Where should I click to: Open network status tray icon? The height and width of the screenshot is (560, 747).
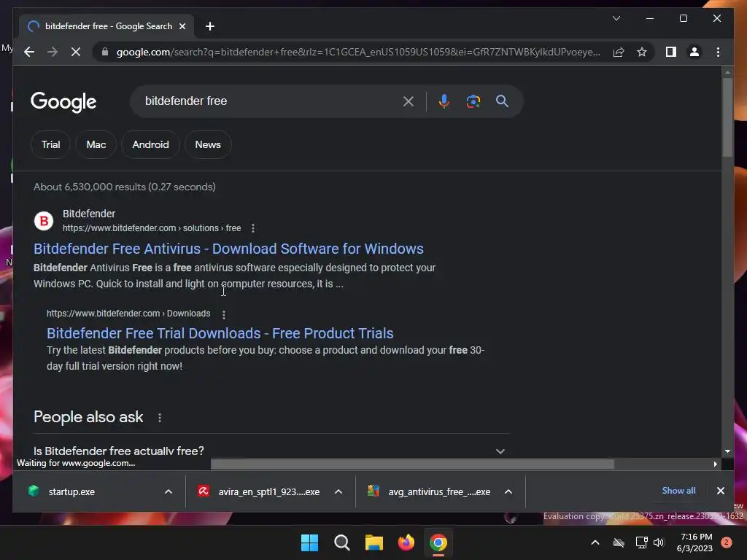coord(641,542)
